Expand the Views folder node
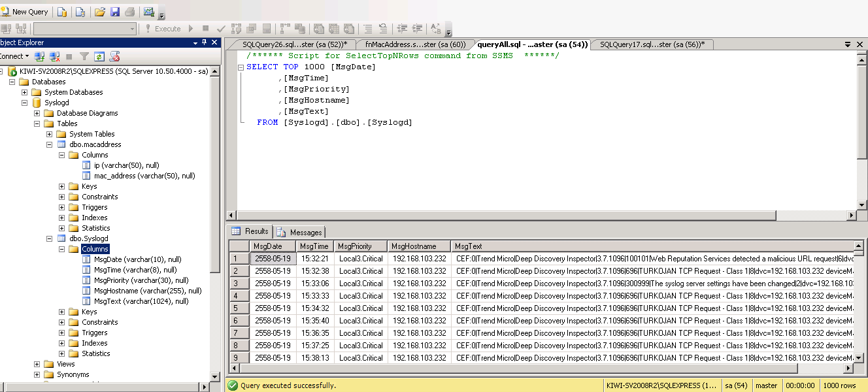This screenshot has height=392, width=868. point(37,364)
